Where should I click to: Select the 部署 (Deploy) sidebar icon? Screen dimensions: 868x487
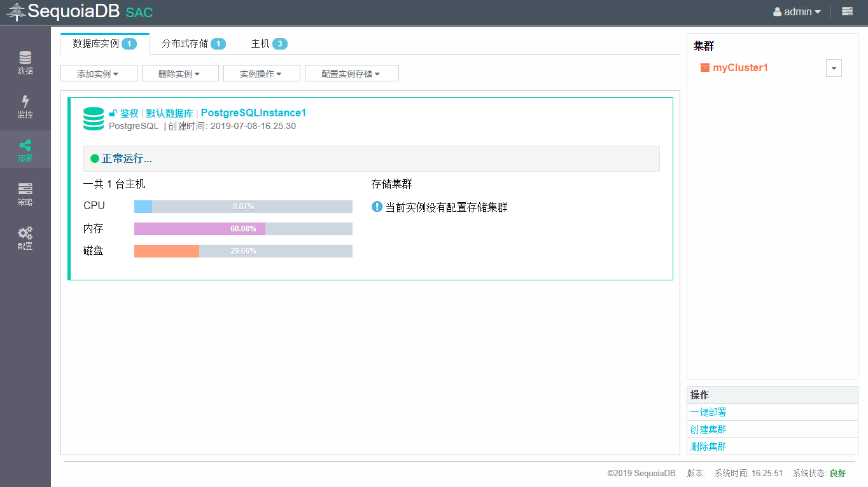(25, 149)
